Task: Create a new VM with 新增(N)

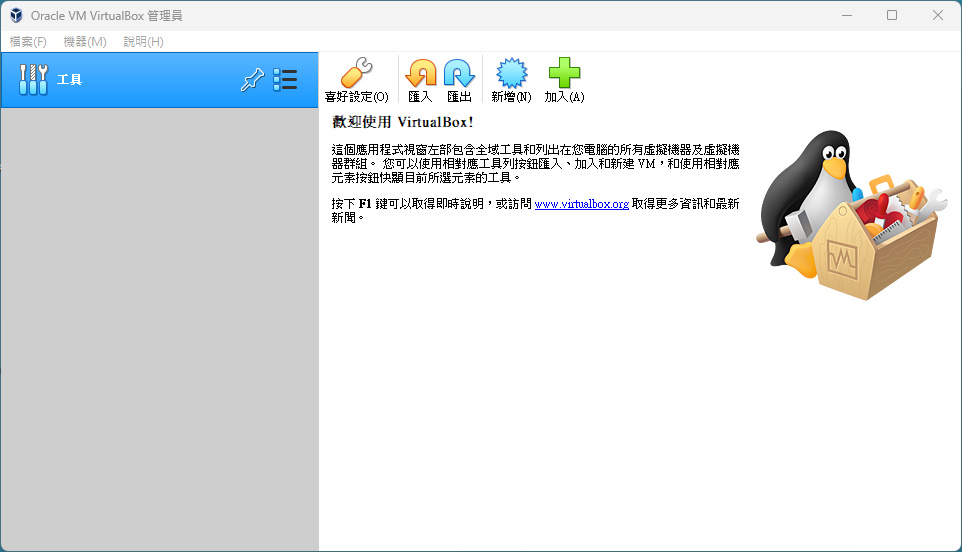Action: 511,80
